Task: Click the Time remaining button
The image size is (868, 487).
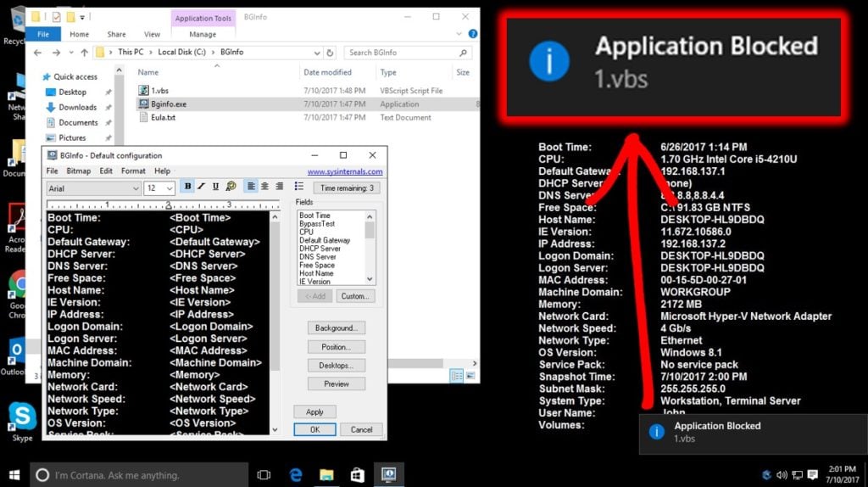Action: pyautogui.click(x=347, y=188)
